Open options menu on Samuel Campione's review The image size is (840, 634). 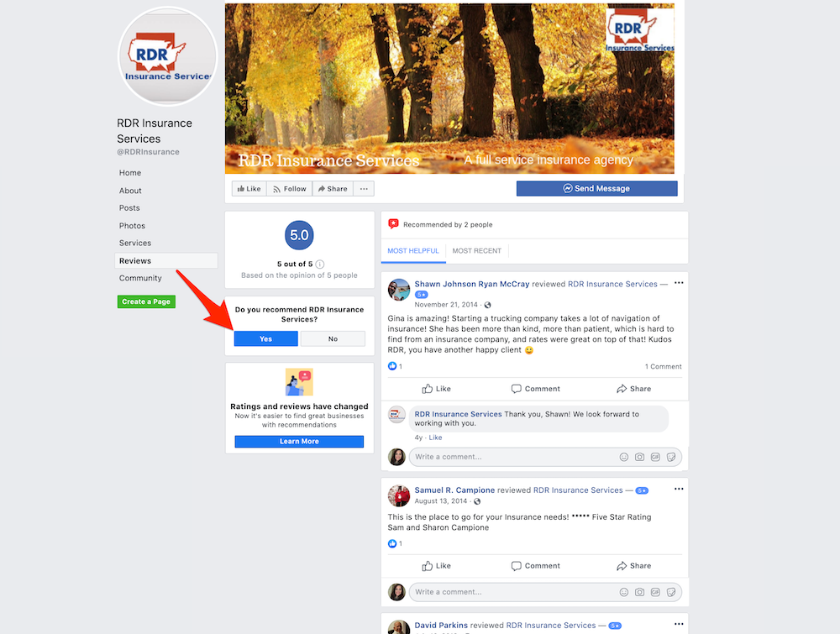coord(679,489)
